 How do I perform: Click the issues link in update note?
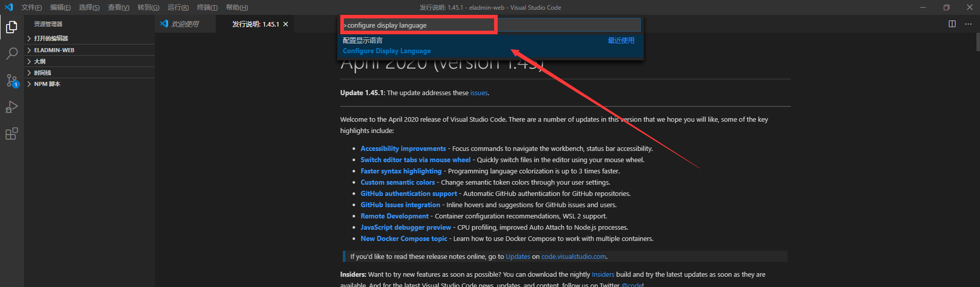479,93
